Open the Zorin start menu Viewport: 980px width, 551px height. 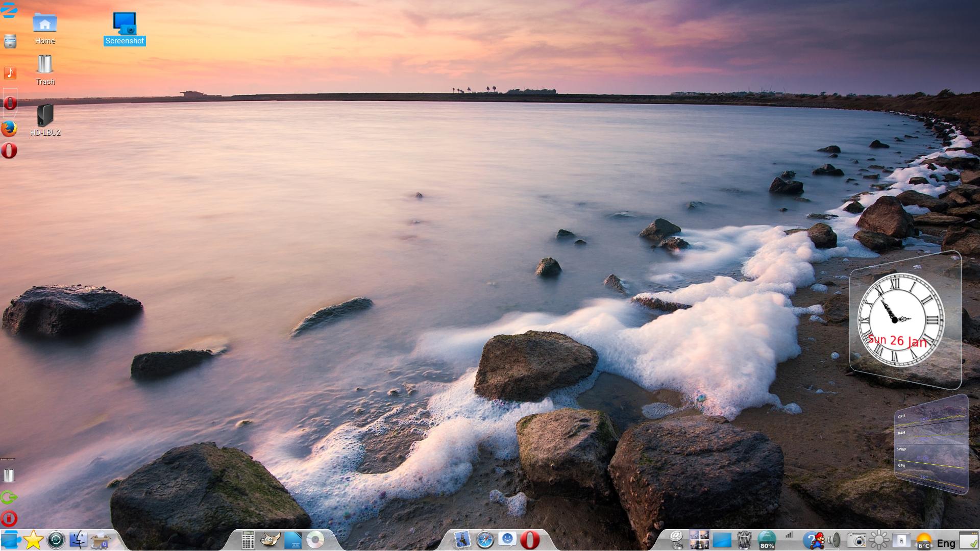pyautogui.click(x=9, y=10)
